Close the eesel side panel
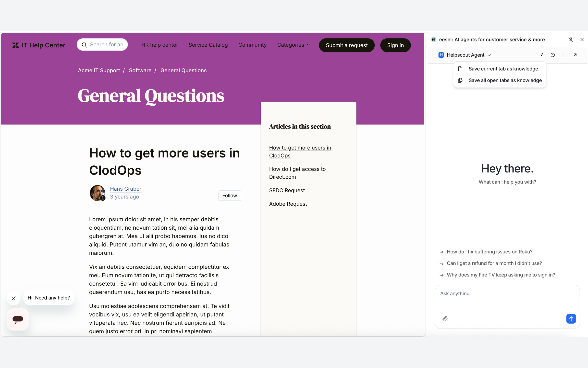The width and height of the screenshot is (588, 368). 582,39
